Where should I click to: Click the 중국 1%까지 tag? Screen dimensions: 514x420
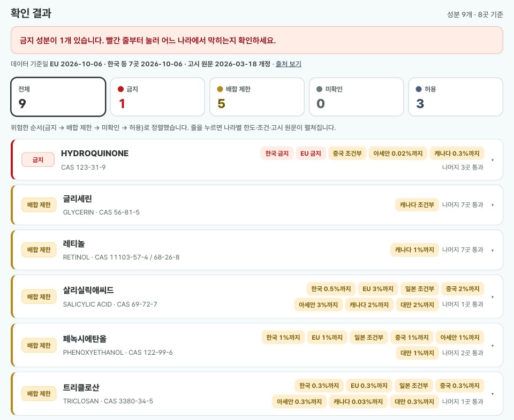[412, 337]
